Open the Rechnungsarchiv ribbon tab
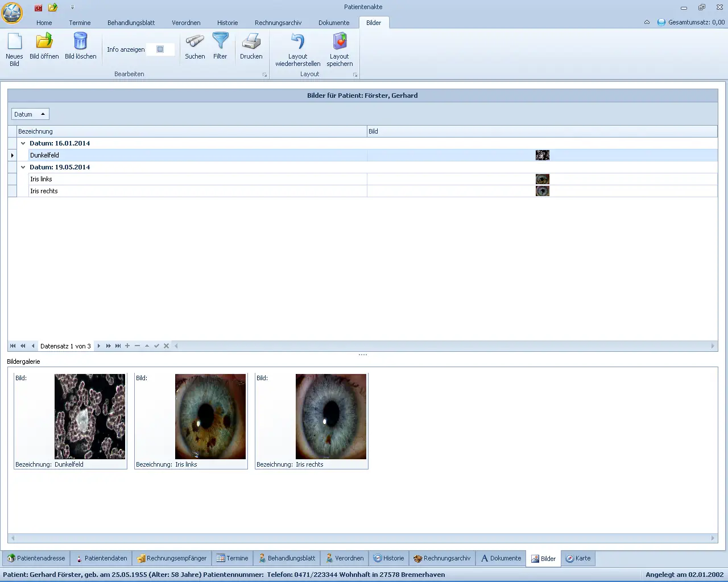 (x=278, y=23)
